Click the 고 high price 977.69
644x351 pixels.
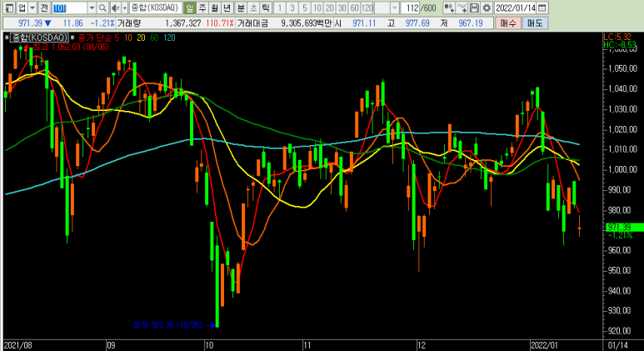coord(417,23)
